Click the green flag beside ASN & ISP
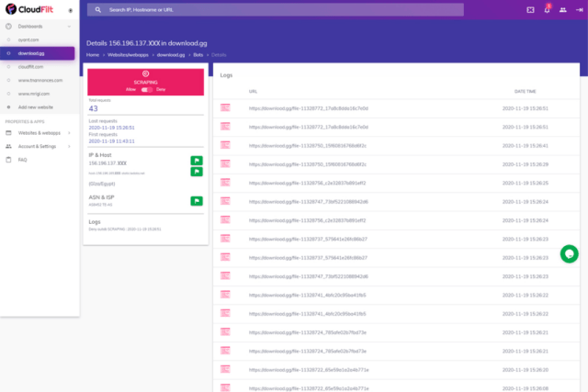Image resolution: width=588 pixels, height=392 pixels. [196, 201]
